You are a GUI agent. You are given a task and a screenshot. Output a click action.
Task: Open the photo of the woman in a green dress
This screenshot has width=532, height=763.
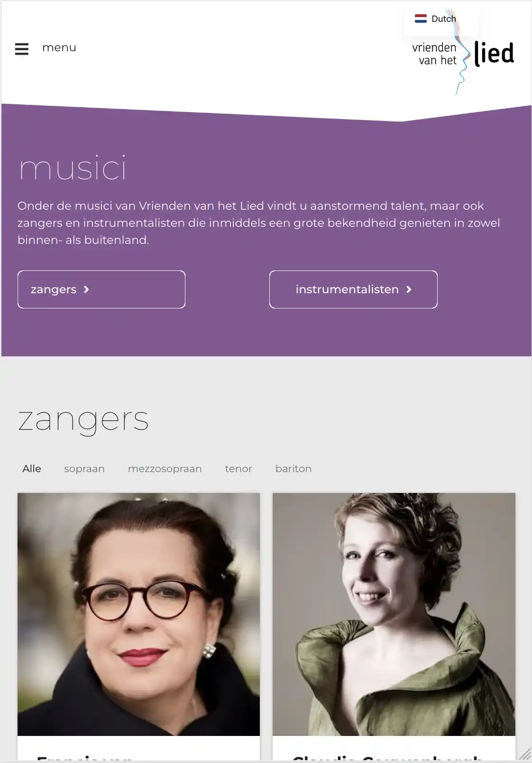point(394,614)
